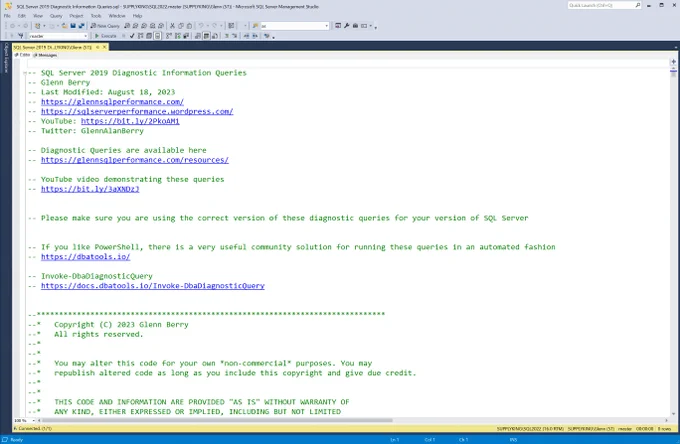This screenshot has height=444, width=680.
Task: Open the master database dropdown
Action: 85,36
